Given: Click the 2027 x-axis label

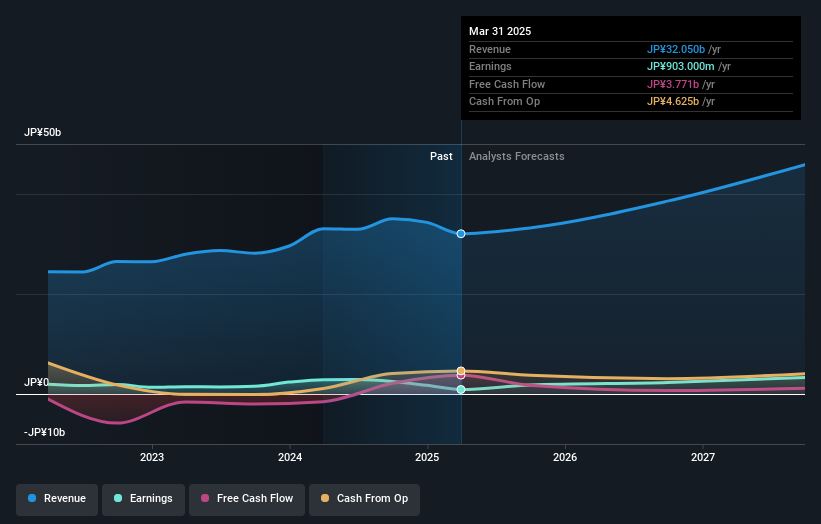Looking at the screenshot, I should 703,458.
